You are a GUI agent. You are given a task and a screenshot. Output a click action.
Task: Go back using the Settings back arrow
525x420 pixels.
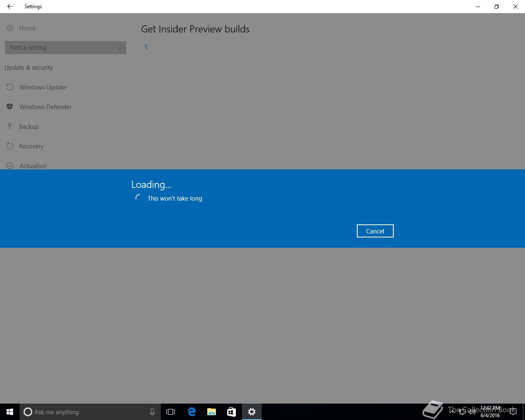tap(9, 7)
